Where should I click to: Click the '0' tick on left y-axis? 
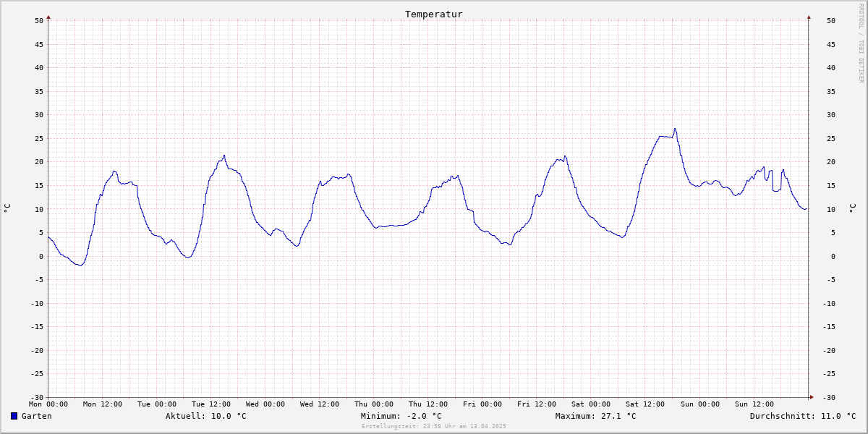point(41,256)
